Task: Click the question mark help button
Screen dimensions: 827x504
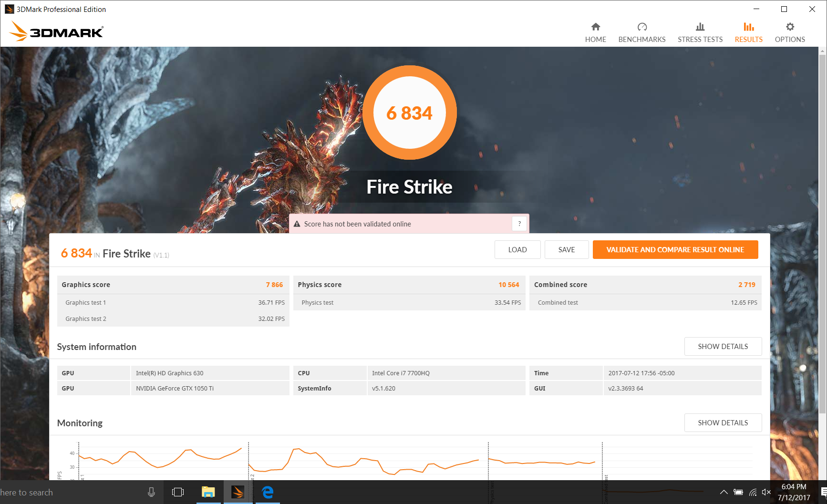Action: (x=519, y=224)
